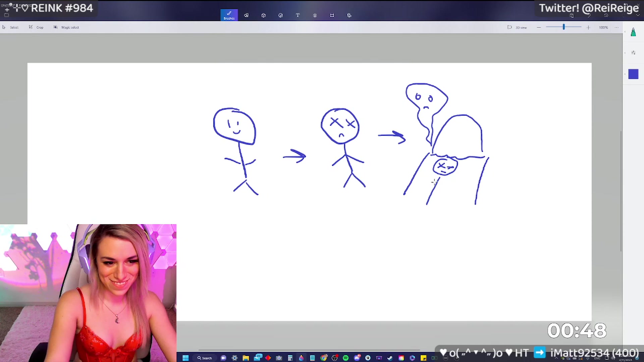Open the blue color swatch picker
Image resolution: width=644 pixels, height=362 pixels.
pyautogui.click(x=633, y=74)
